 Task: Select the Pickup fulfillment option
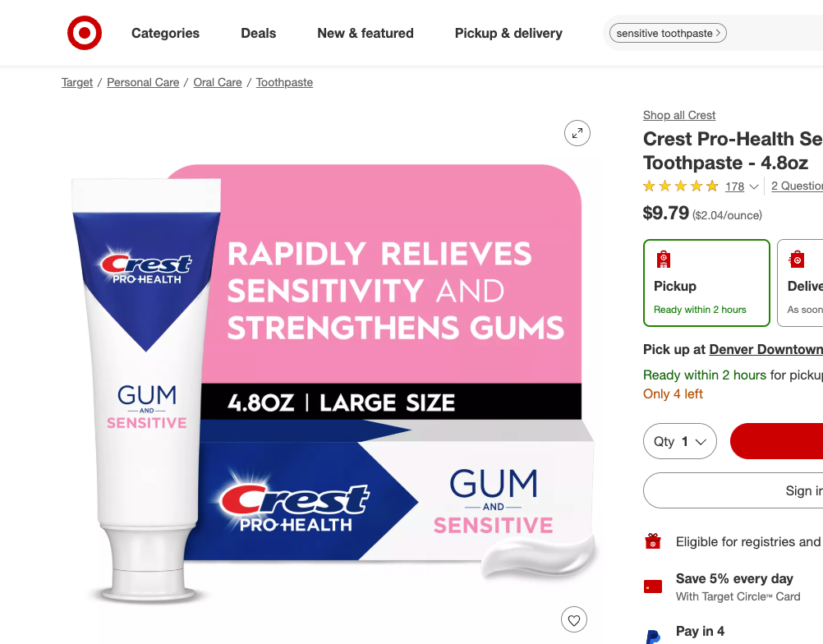pos(706,283)
